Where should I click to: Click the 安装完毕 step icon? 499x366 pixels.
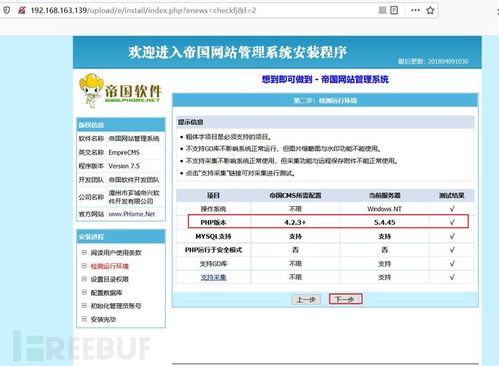click(84, 319)
